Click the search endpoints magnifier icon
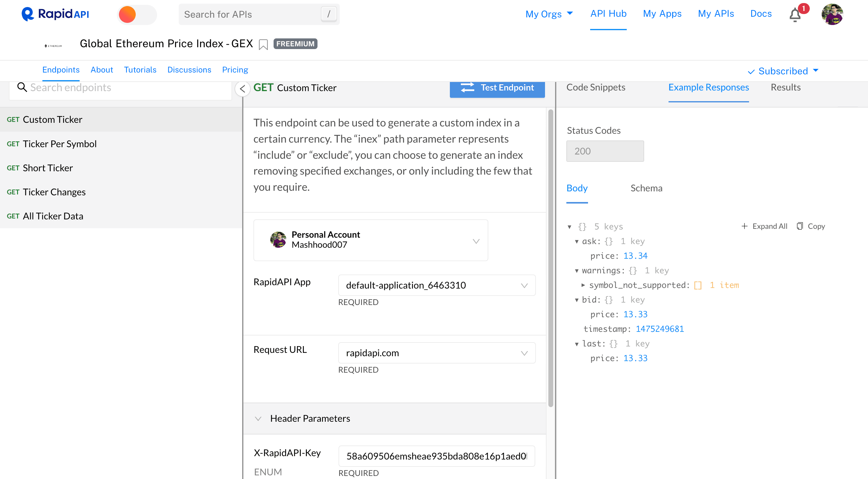Image resolution: width=868 pixels, height=479 pixels. (22, 87)
